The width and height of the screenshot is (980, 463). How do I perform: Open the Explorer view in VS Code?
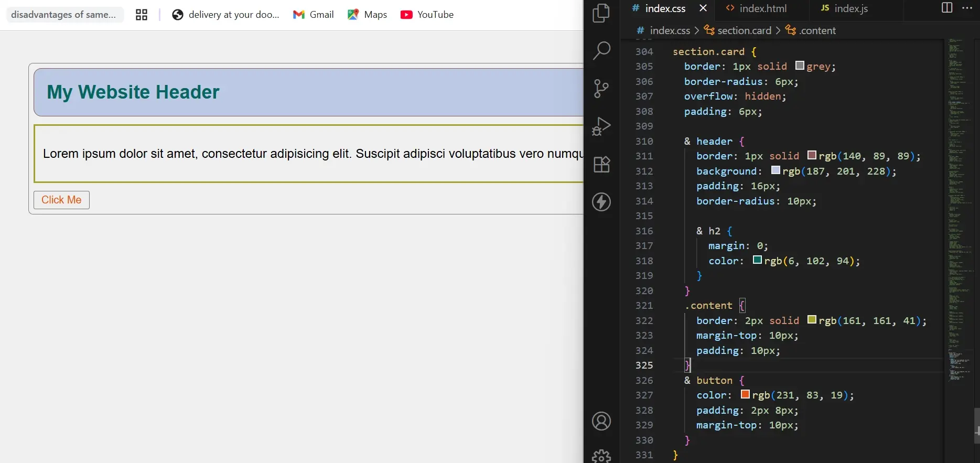pos(601,13)
